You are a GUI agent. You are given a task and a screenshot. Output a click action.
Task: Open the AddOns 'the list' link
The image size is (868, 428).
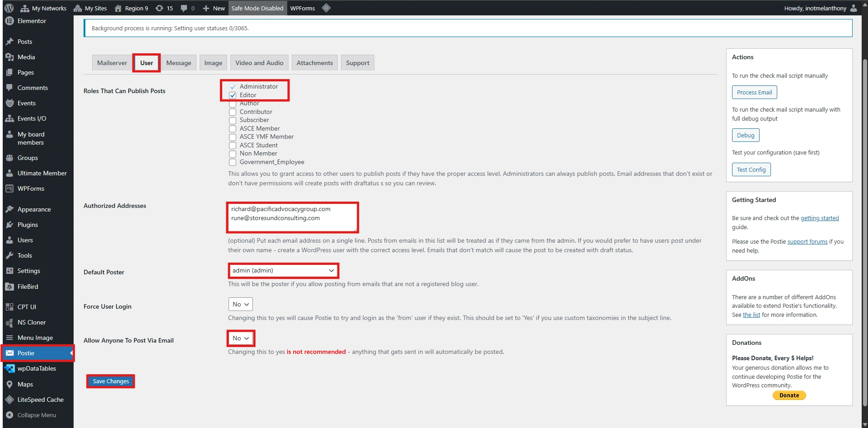pos(751,315)
